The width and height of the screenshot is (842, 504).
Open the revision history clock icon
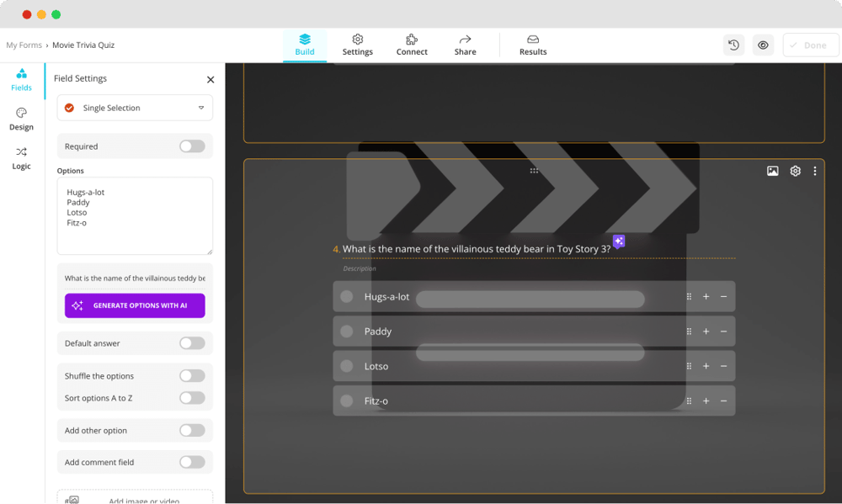point(733,45)
